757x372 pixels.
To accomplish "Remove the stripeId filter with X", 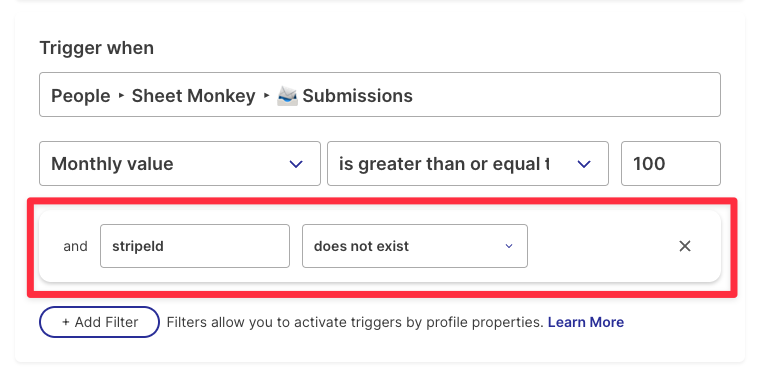I will 685,246.
